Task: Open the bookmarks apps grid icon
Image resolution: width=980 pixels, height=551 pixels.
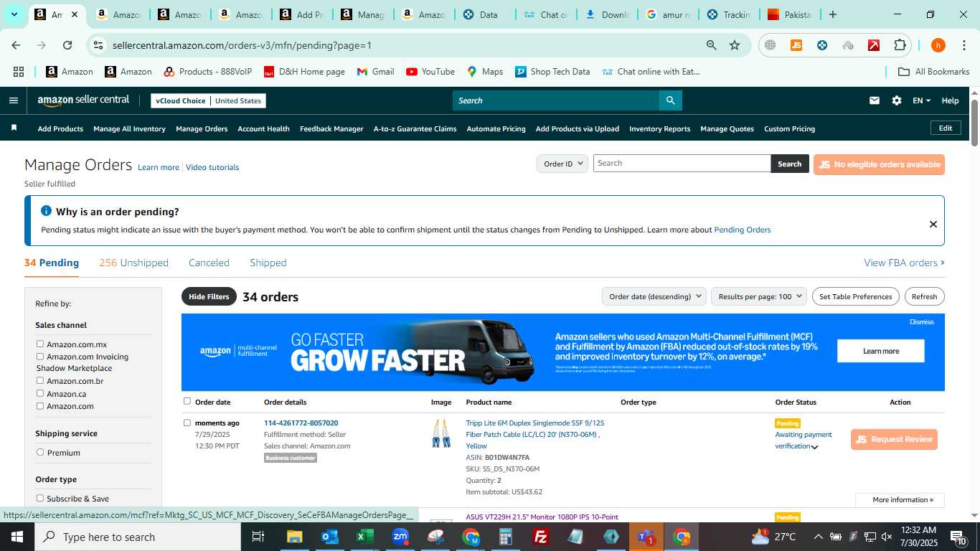Action: [x=19, y=72]
